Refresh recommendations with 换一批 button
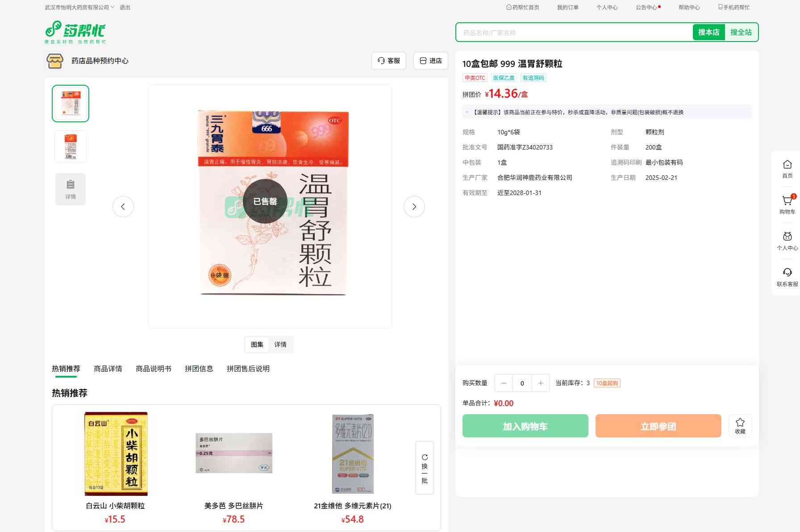 [x=425, y=468]
